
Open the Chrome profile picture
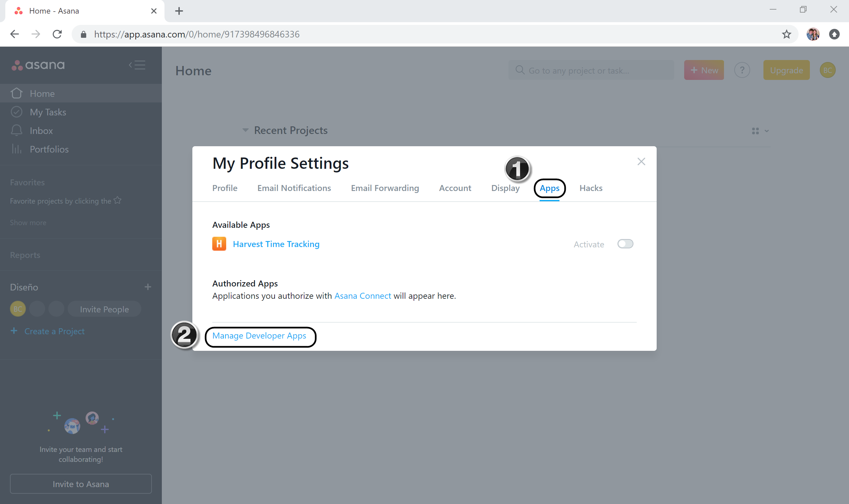click(813, 34)
